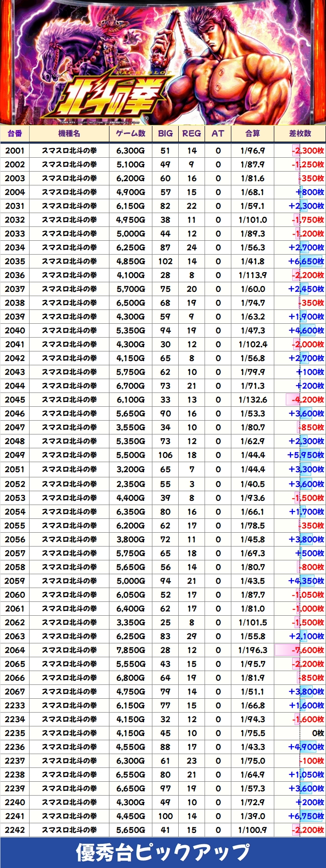Click the 1/44.4 value in row 2051

coord(253,469)
